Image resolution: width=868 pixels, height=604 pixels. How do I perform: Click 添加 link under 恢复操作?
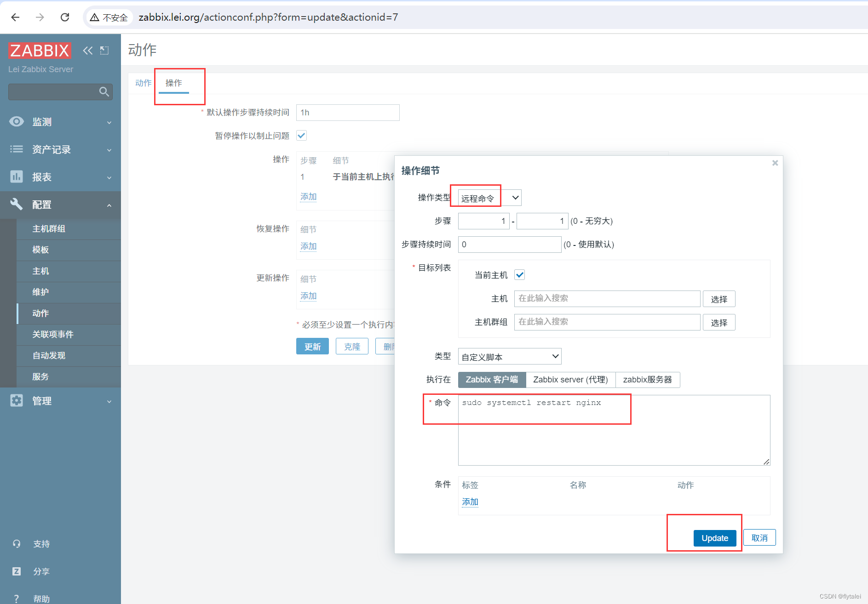[308, 246]
